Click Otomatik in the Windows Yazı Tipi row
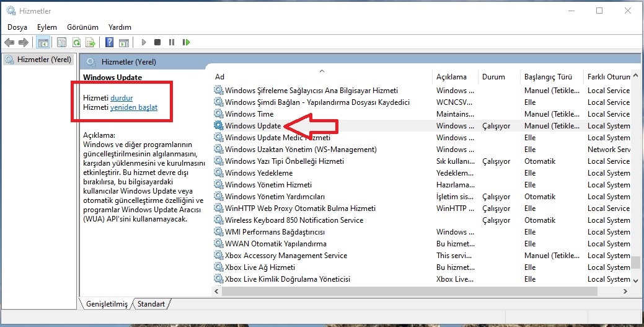Viewport: 644px width, 327px height. pos(540,161)
